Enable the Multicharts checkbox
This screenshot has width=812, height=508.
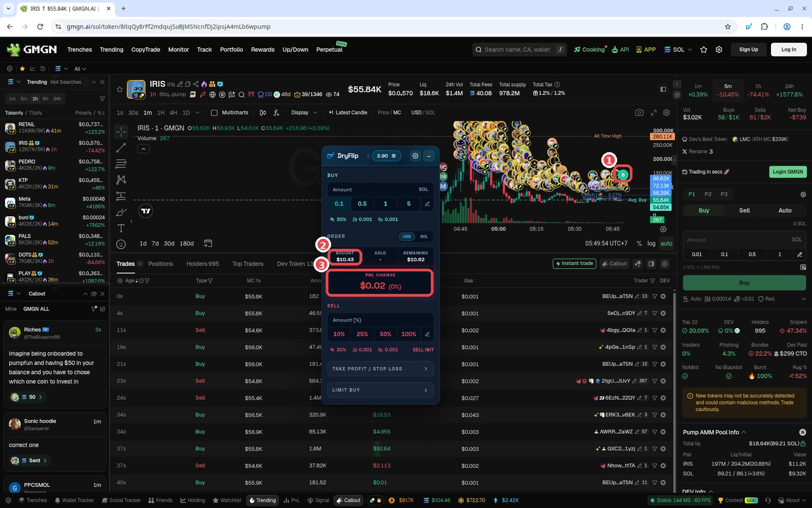coord(214,113)
